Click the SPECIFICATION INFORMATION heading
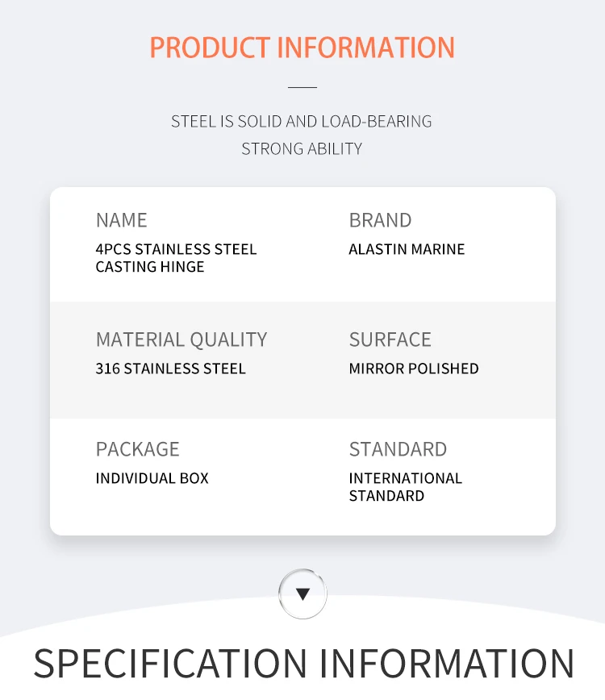Image resolution: width=605 pixels, height=700 pixels. [x=303, y=664]
